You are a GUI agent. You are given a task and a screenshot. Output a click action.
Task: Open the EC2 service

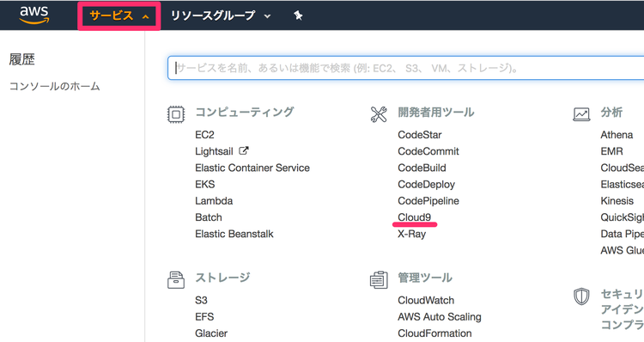pyautogui.click(x=204, y=135)
